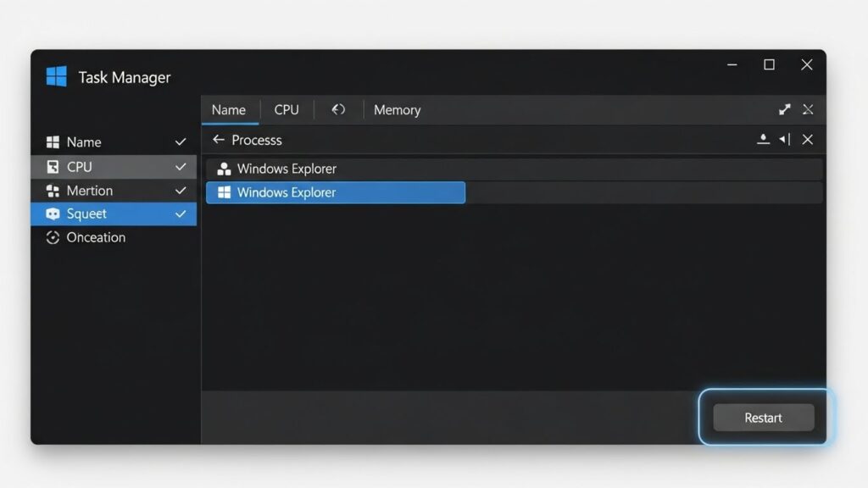Click the Task Manager Windows logo icon
Screen dimensions: 868x488
57,77
